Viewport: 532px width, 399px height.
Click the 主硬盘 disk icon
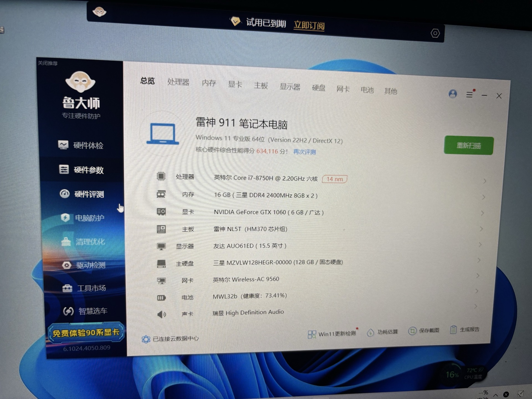point(161,264)
